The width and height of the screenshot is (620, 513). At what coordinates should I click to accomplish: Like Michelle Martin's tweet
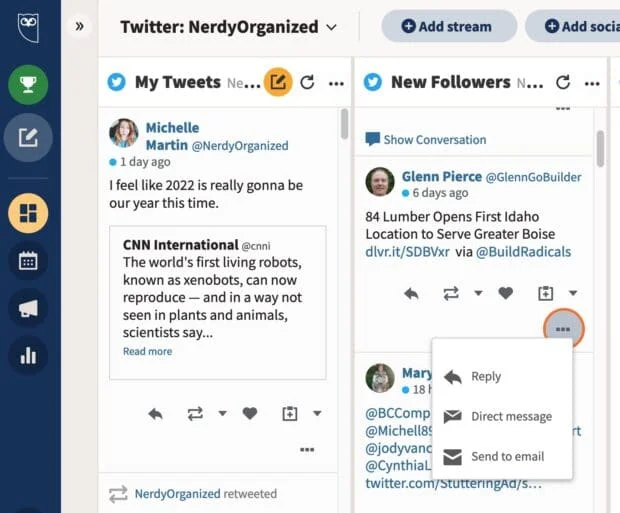point(250,414)
